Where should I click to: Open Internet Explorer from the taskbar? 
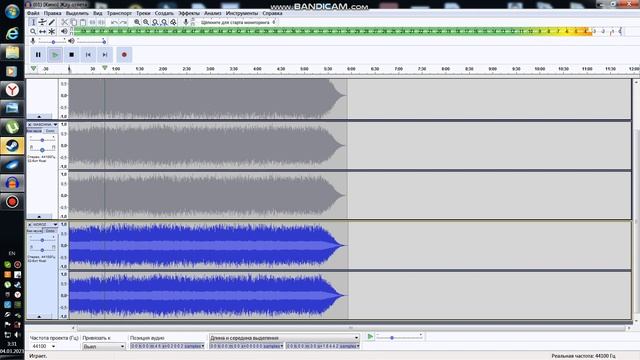tap(12, 33)
